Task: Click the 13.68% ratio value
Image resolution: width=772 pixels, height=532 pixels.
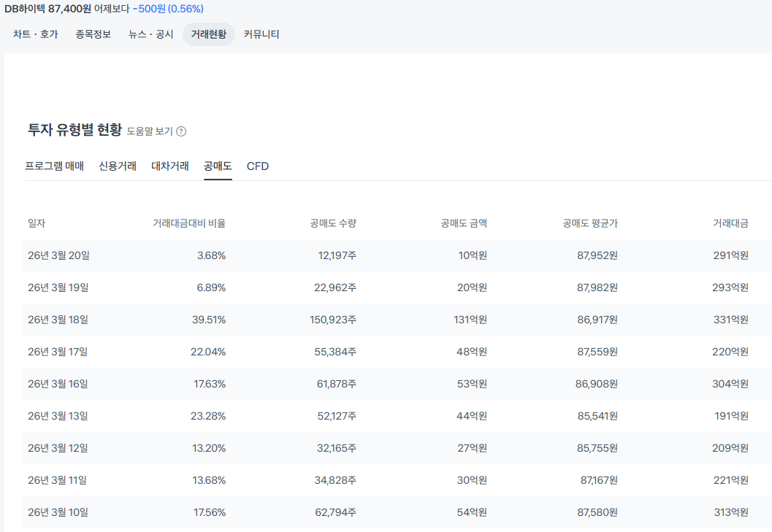Action: 209,480
